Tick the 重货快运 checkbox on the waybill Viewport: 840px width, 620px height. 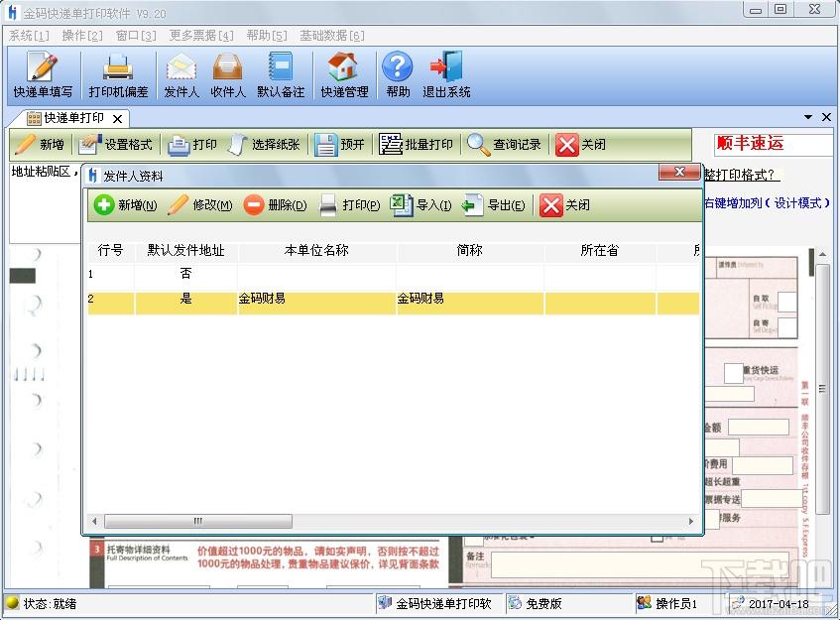pos(734,373)
